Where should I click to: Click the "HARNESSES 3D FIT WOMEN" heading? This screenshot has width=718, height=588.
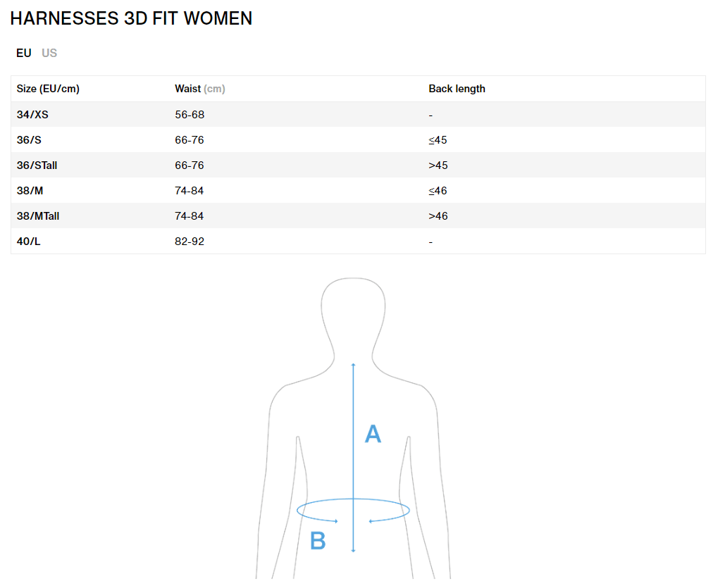tap(131, 18)
